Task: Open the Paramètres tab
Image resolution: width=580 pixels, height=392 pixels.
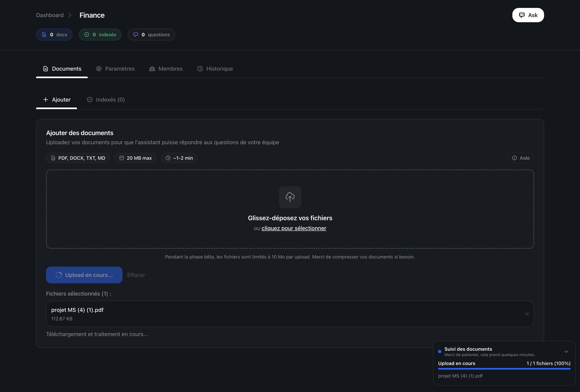Action: coord(115,69)
